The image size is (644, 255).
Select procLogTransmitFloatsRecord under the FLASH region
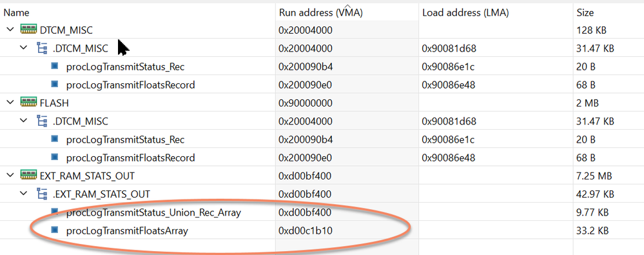point(322,158)
